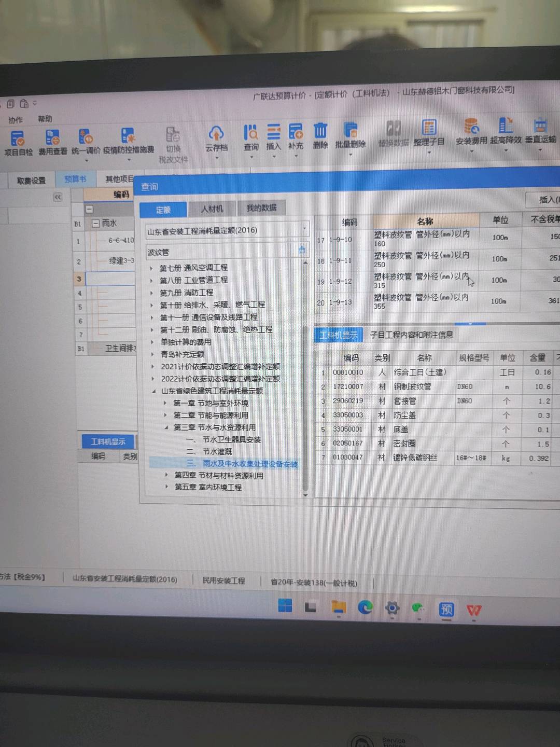This screenshot has width=560, height=747.
Task: Click the 插入 button in the query dialog
Action: (544, 199)
